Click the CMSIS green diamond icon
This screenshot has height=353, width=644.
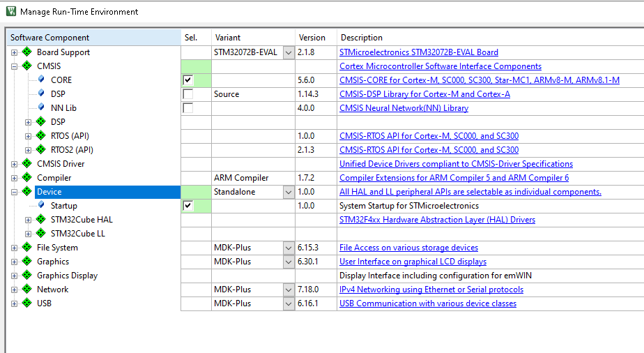(27, 66)
